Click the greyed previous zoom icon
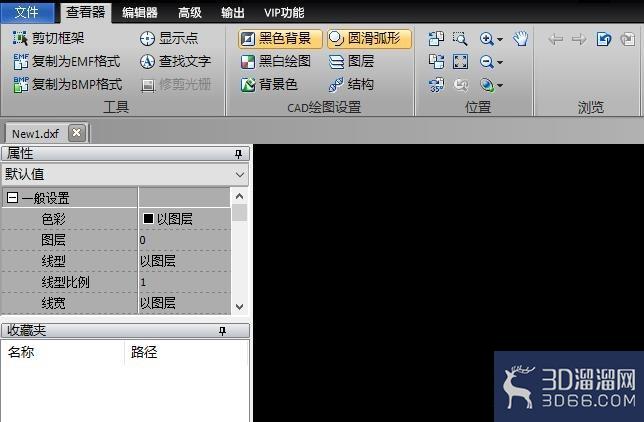This screenshot has height=422, width=644. [x=460, y=85]
